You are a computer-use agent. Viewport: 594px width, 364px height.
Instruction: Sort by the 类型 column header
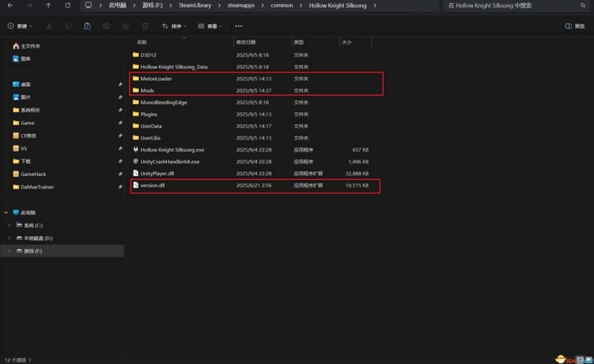pyautogui.click(x=299, y=43)
